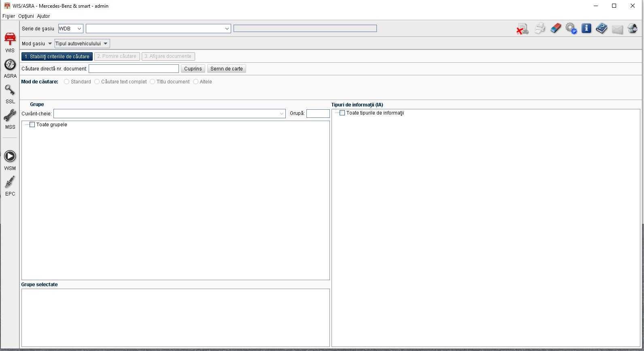Switch to the ASRA module
This screenshot has height=351, width=644.
point(10,68)
